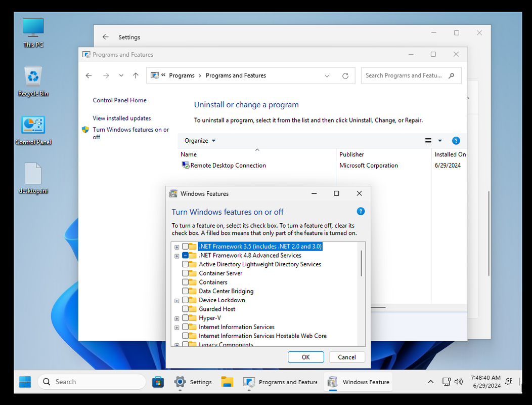Select the desktop.ini file icon
This screenshot has width=532, height=405.
[x=33, y=179]
